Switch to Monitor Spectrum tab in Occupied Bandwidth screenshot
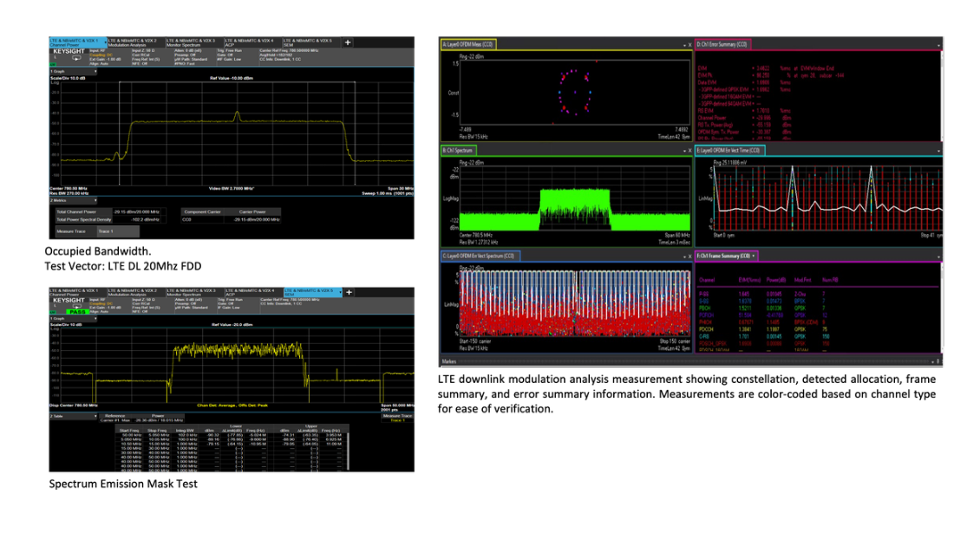This screenshot has height=533, width=980. pyautogui.click(x=194, y=42)
